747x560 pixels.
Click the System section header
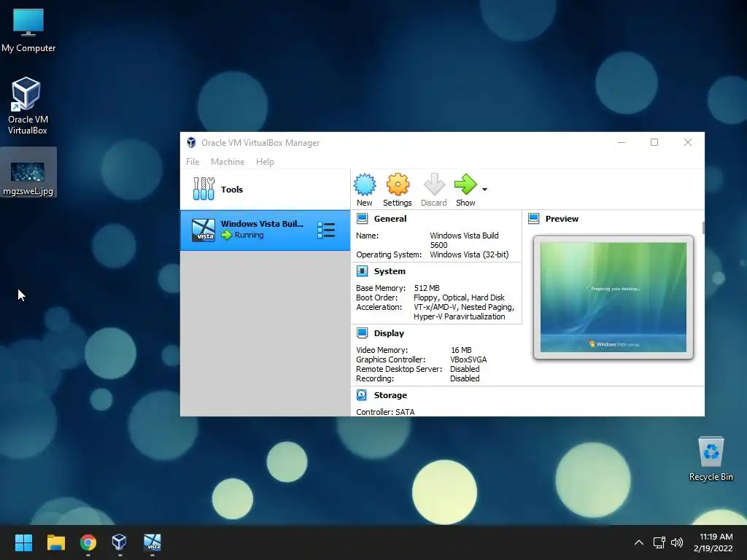390,271
